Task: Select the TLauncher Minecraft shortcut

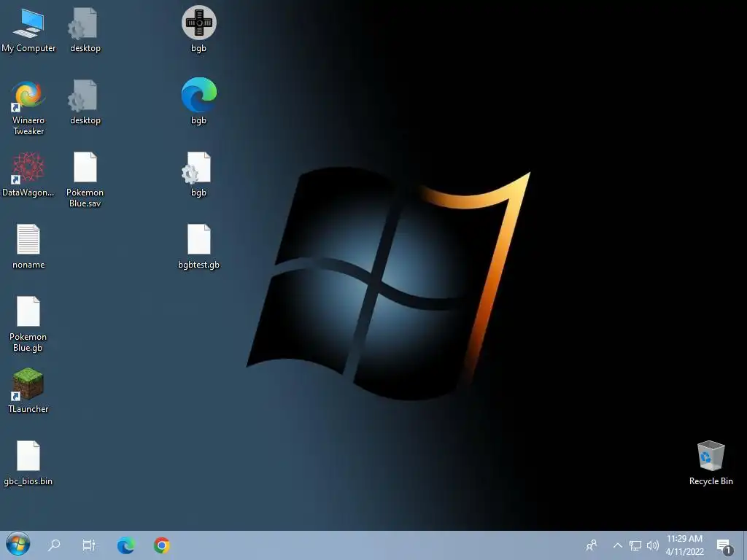Action: 28,391
